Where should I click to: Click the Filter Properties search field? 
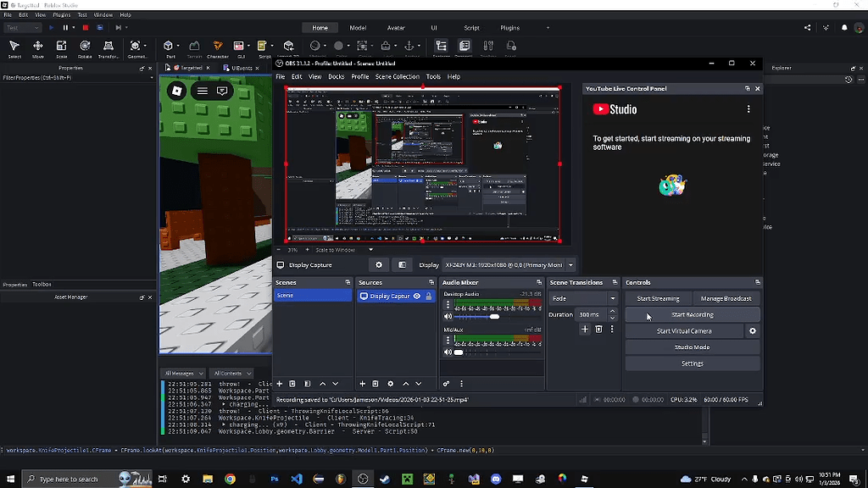coord(76,78)
